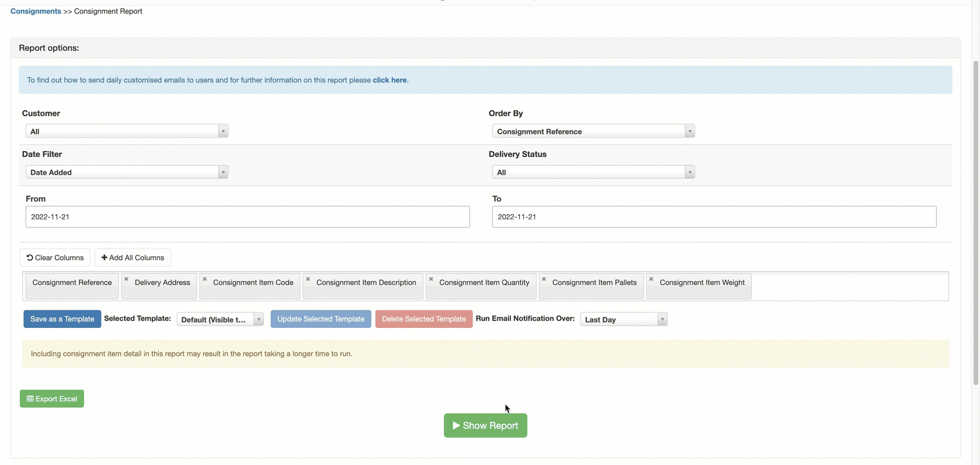Click the page vertical scrollbar
The image size is (980, 465).
pyautogui.click(x=976, y=222)
